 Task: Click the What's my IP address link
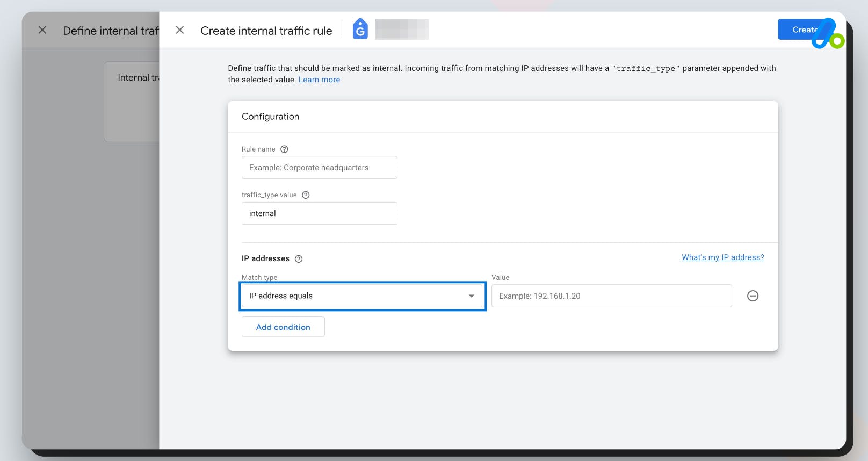click(x=722, y=257)
